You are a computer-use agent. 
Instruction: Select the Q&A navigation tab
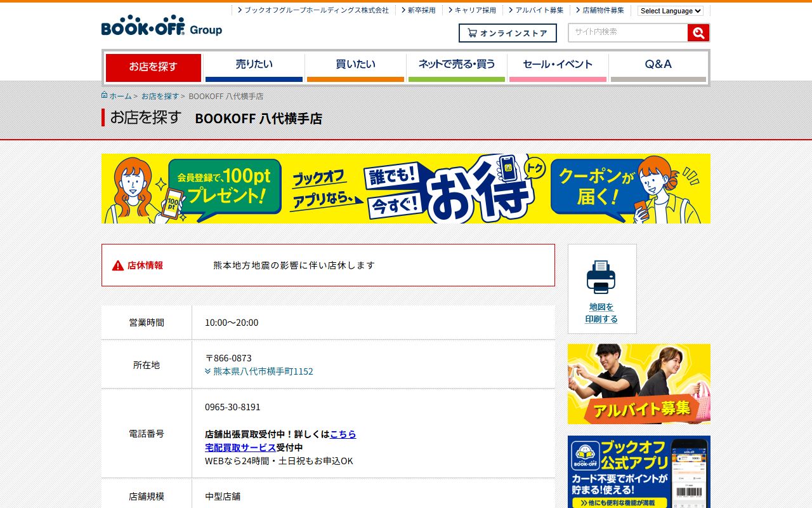pos(658,67)
